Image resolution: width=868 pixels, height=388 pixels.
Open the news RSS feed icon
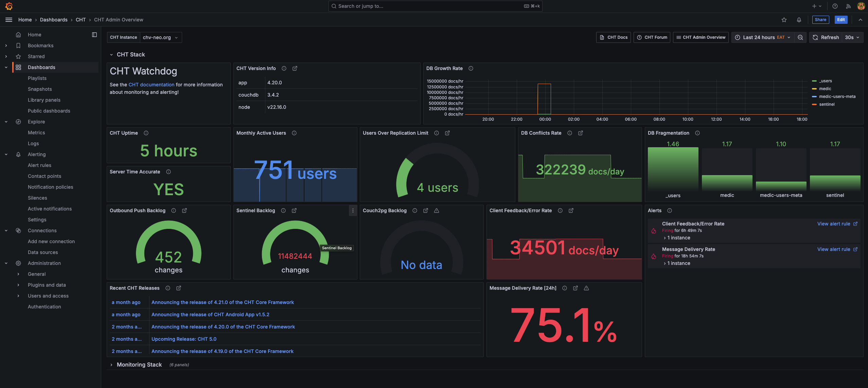pos(848,6)
